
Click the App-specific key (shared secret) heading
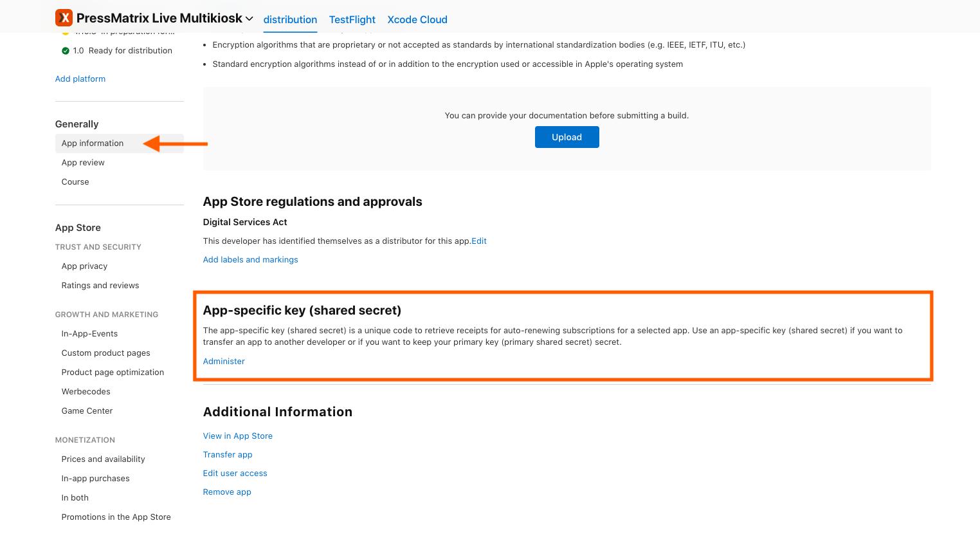click(x=302, y=311)
